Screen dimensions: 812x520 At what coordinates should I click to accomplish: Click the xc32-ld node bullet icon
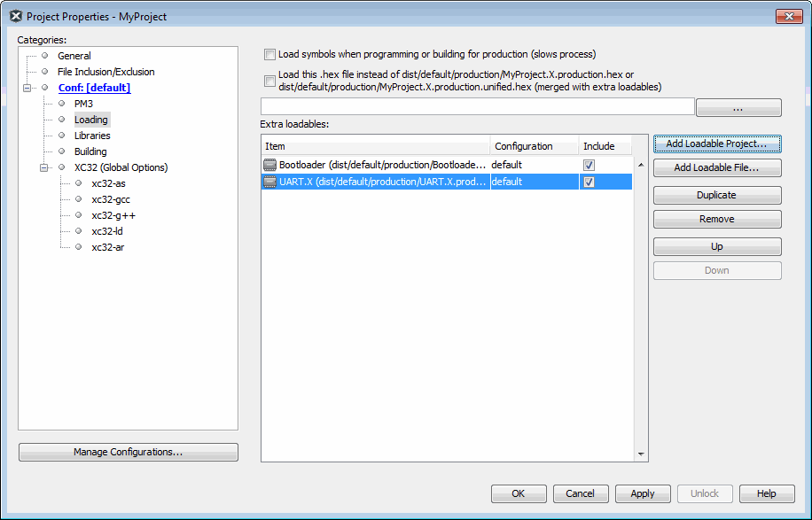(79, 231)
